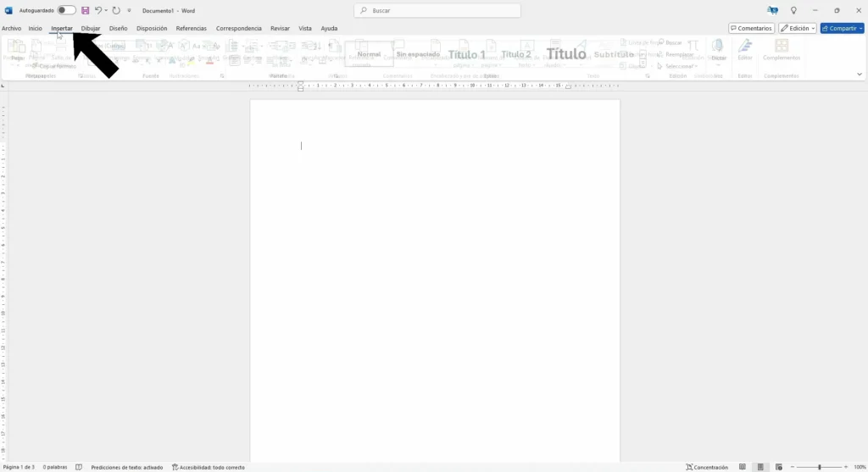Click Accesibilidad: todo correcto status
This screenshot has width=868, height=472.
pyautogui.click(x=209, y=467)
